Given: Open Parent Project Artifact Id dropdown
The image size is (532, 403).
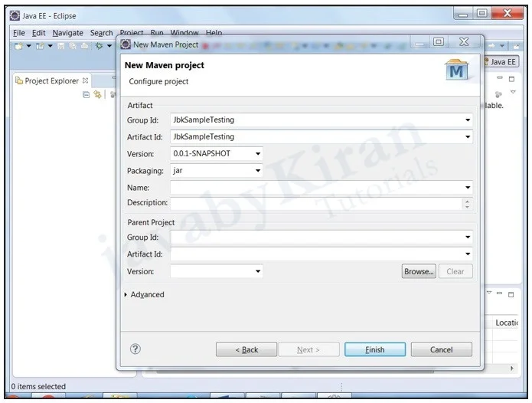Looking at the screenshot, I should tap(468, 254).
